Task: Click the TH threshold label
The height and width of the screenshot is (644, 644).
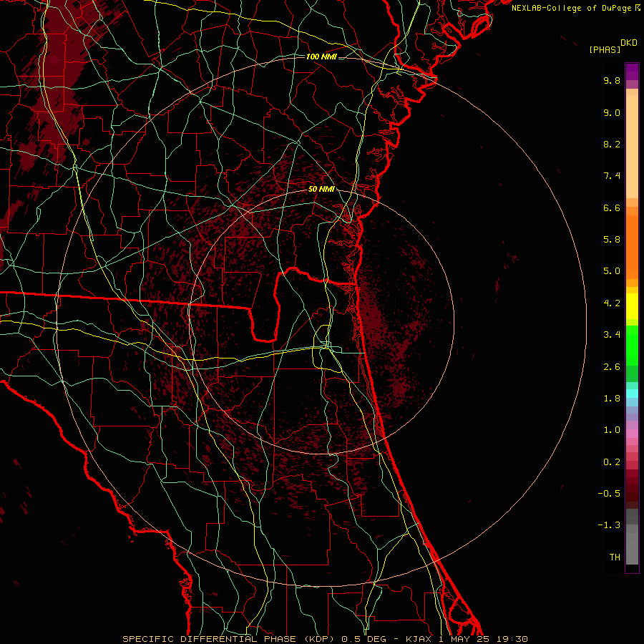Action: click(615, 557)
